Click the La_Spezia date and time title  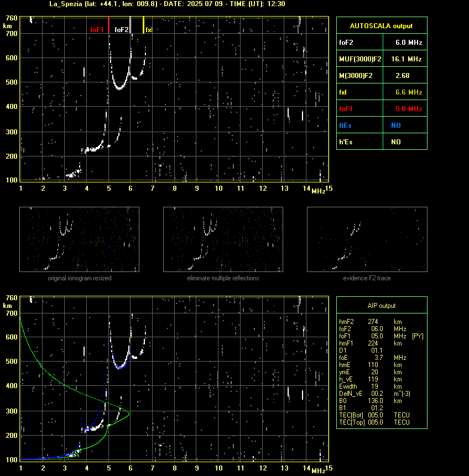[x=167, y=4]
